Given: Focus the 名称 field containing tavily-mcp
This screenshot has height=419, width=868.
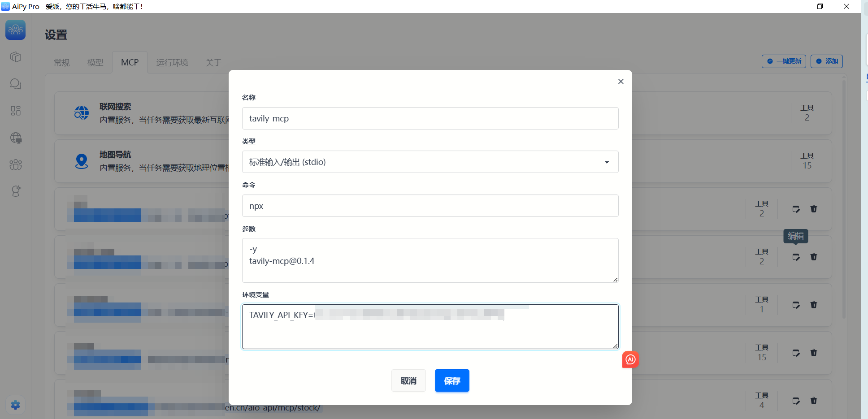Looking at the screenshot, I should click(430, 119).
